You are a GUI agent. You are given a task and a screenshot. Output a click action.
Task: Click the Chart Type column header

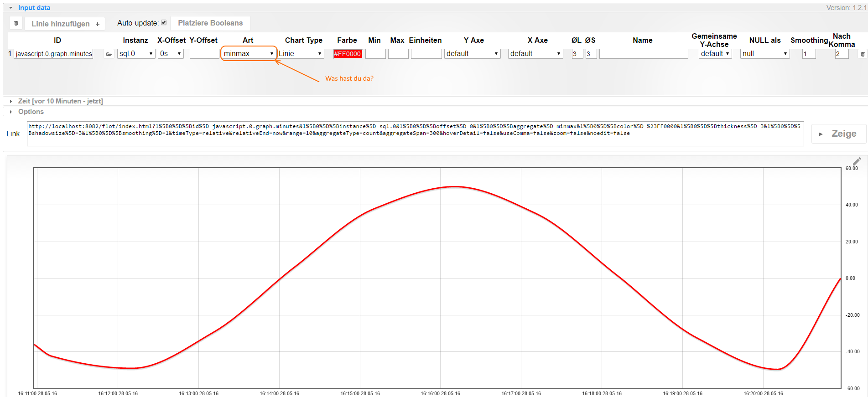coord(304,40)
